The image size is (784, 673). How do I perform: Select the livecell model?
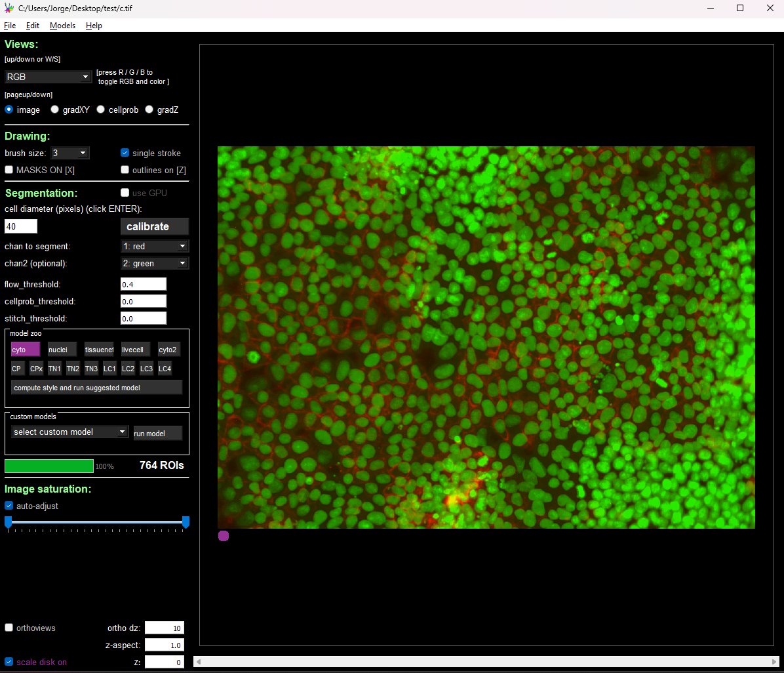click(134, 349)
